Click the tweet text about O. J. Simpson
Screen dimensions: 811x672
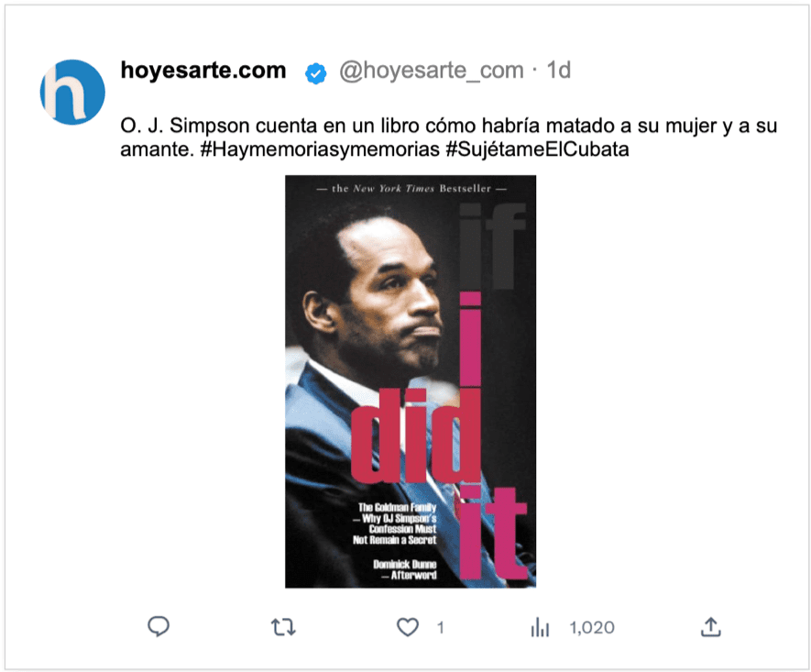click(448, 138)
